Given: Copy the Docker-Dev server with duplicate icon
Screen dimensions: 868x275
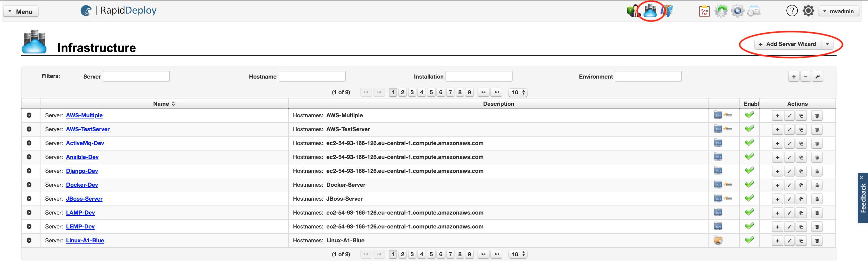Looking at the screenshot, I should [x=801, y=185].
